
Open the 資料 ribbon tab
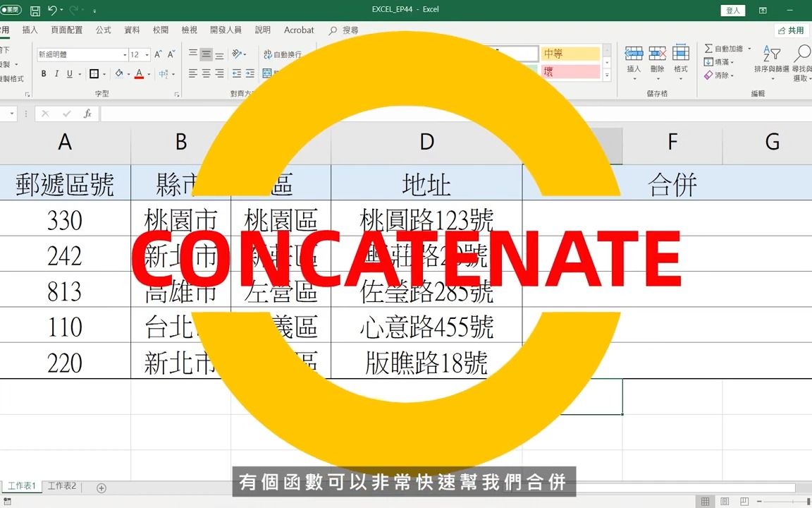click(x=131, y=30)
